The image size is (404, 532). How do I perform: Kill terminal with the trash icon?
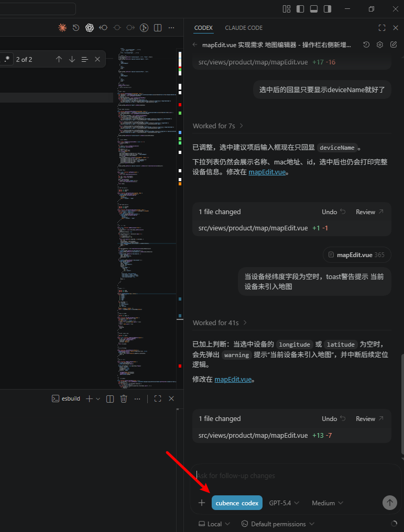[x=124, y=398]
